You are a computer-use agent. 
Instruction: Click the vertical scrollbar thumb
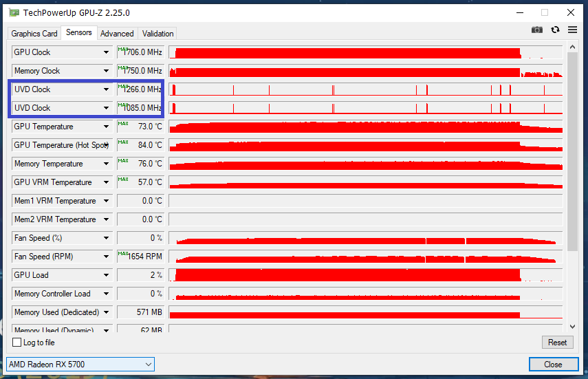tap(572, 151)
